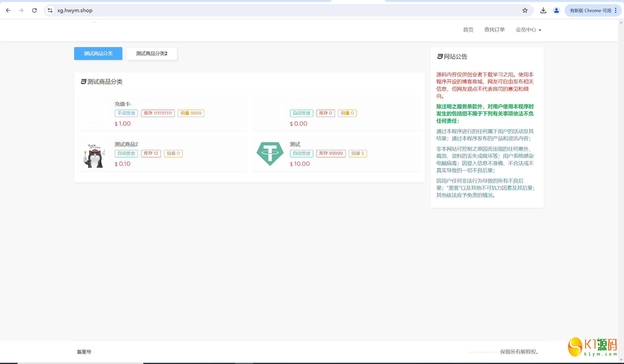Bookmark this page with the star icon
The image size is (624, 364).
[x=525, y=10]
